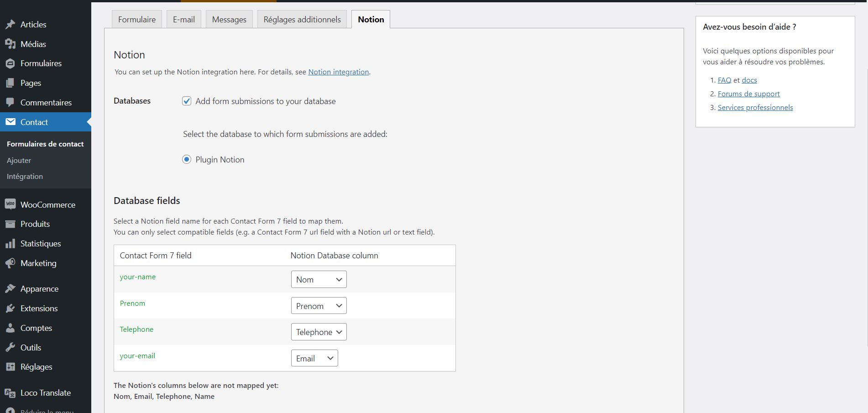Open the Ajouter submenu item
This screenshot has width=868, height=413.
tap(19, 160)
